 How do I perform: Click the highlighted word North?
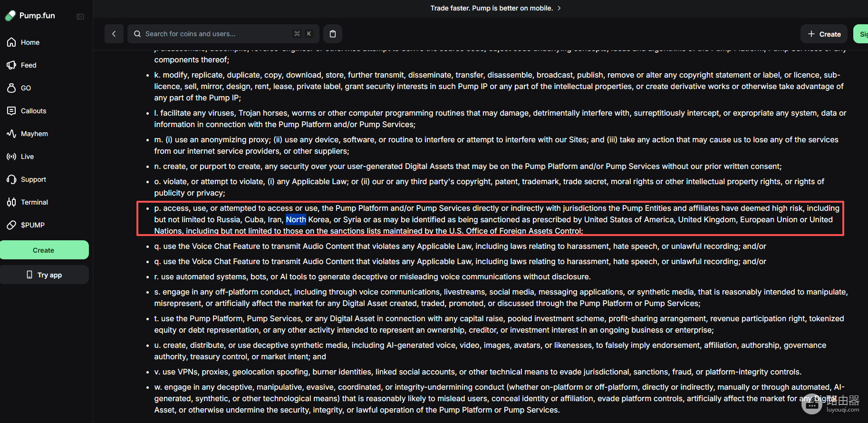pyautogui.click(x=296, y=219)
